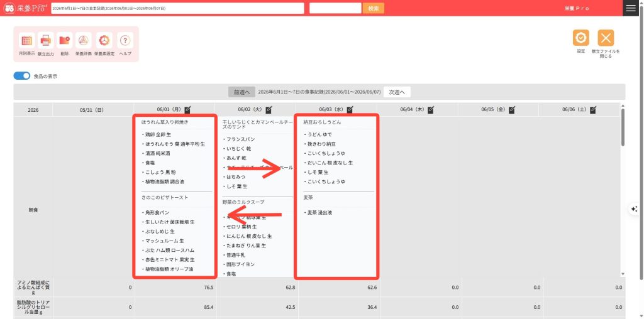Click the menu file name field
Screen dimensions: 644x319
click(x=177, y=8)
